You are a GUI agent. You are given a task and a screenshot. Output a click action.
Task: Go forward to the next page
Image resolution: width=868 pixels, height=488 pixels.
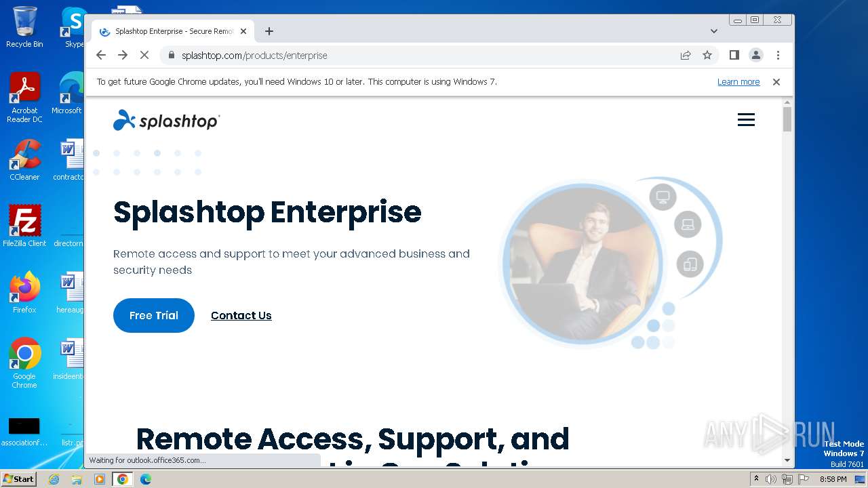pyautogui.click(x=123, y=56)
